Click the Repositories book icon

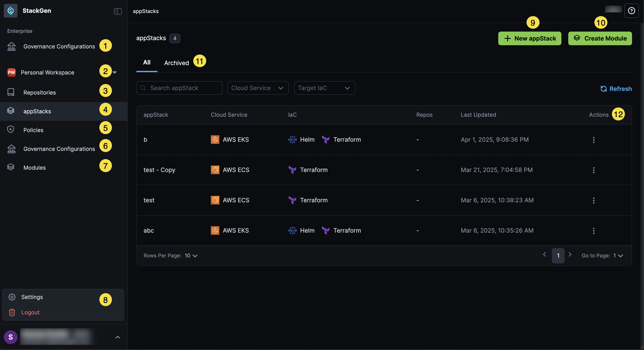pos(11,92)
